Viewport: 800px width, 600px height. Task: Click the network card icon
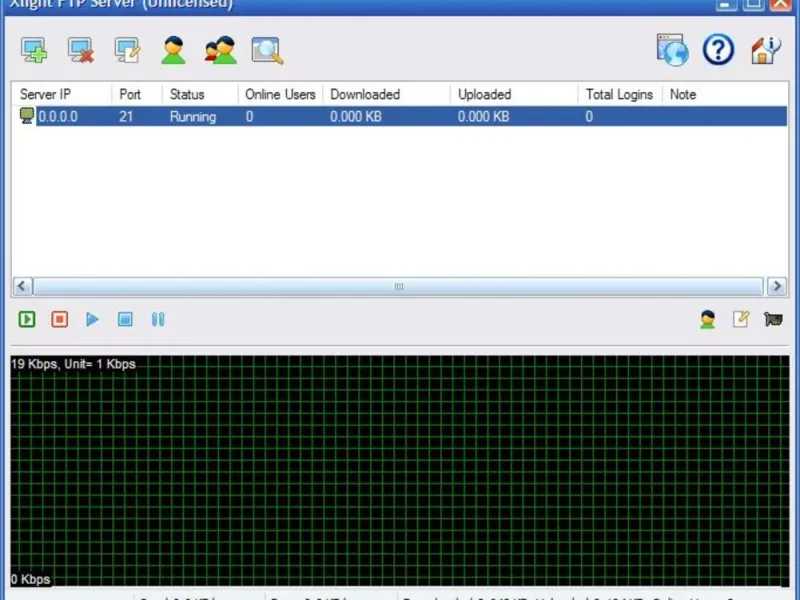[x=773, y=319]
